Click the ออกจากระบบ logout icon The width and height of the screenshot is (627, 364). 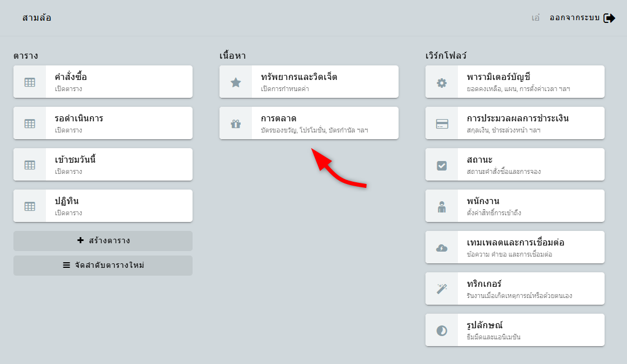point(609,18)
